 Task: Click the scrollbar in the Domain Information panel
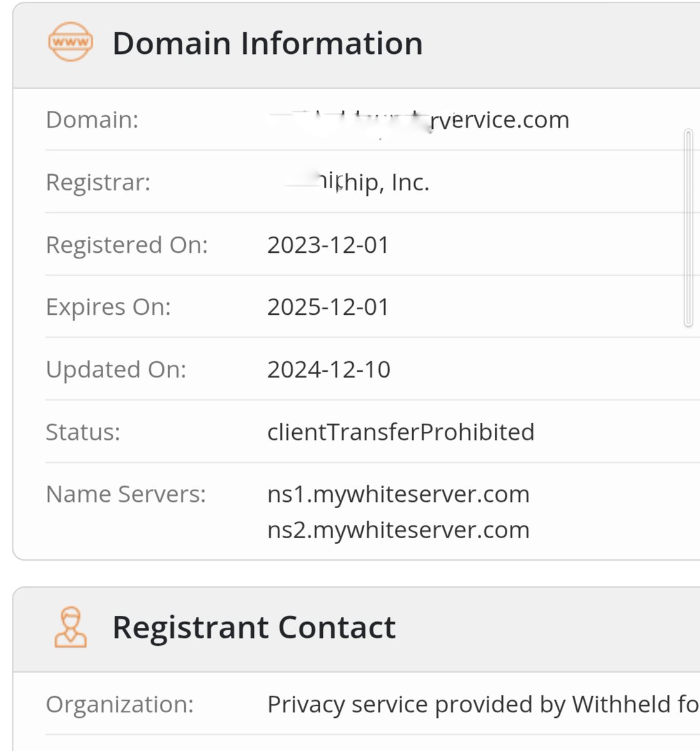(689, 228)
